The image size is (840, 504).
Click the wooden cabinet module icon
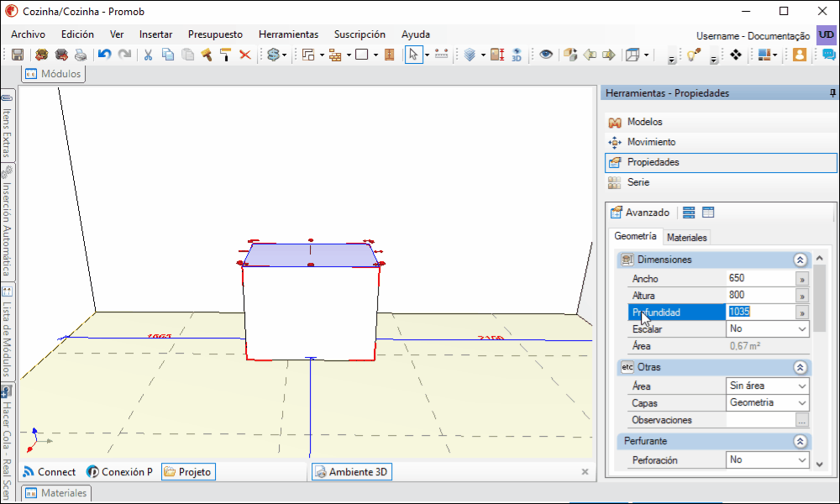click(x=390, y=55)
